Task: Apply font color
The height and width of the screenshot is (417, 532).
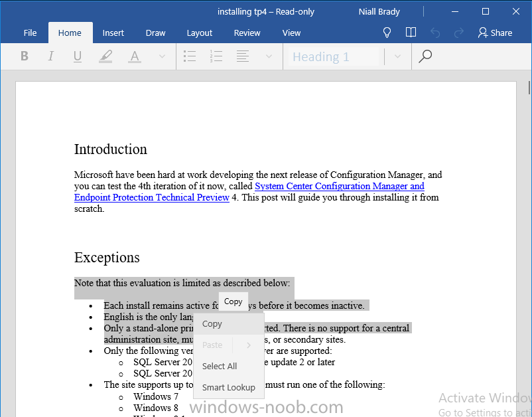Action: point(135,56)
